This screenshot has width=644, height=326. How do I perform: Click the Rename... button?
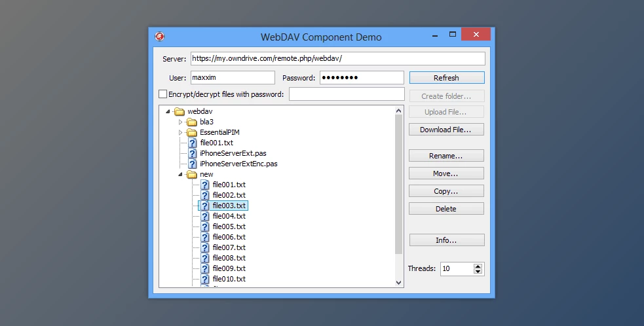(446, 156)
